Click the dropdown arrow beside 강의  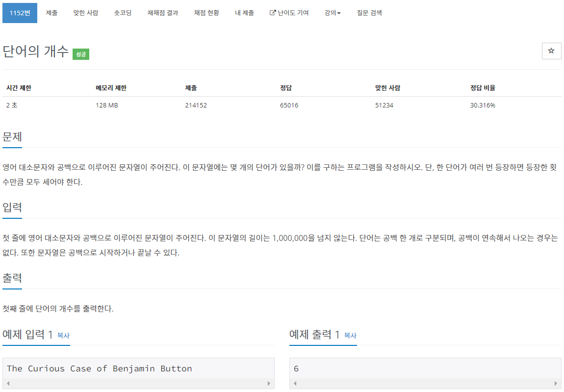[x=339, y=13]
